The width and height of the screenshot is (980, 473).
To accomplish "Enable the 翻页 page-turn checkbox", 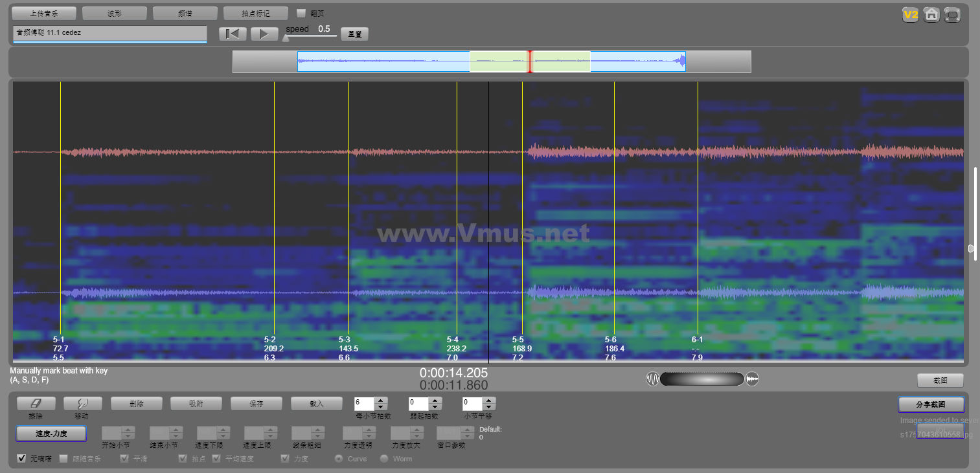I will tap(301, 13).
